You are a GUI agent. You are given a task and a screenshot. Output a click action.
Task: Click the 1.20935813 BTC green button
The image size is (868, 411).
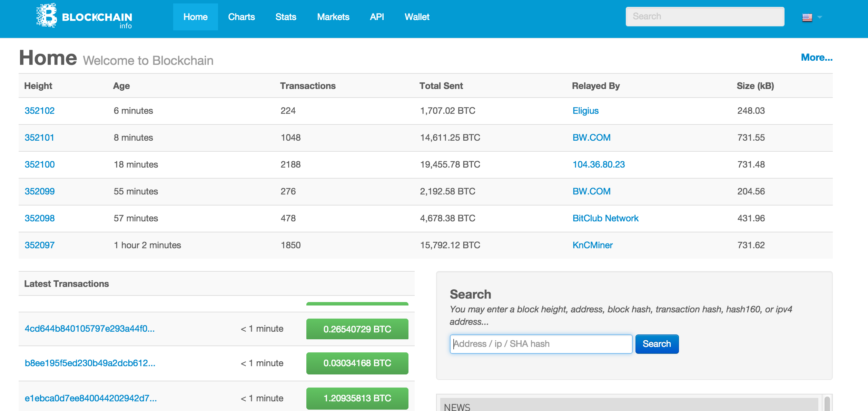pyautogui.click(x=357, y=398)
